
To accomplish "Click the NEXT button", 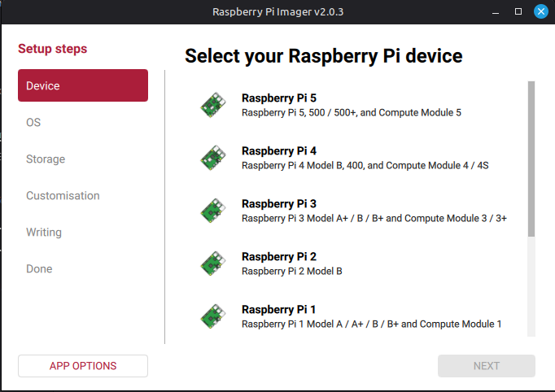I will [487, 366].
